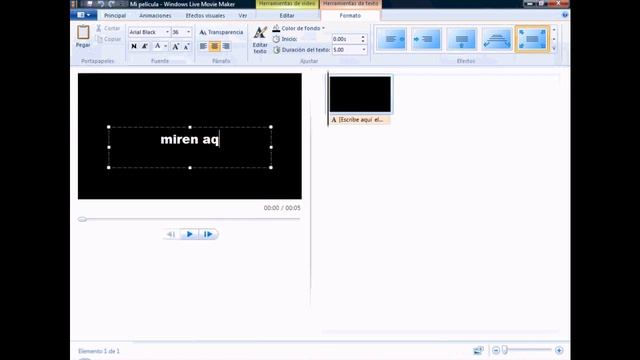
Task: Open the Efectos visuales tab
Action: (205, 16)
